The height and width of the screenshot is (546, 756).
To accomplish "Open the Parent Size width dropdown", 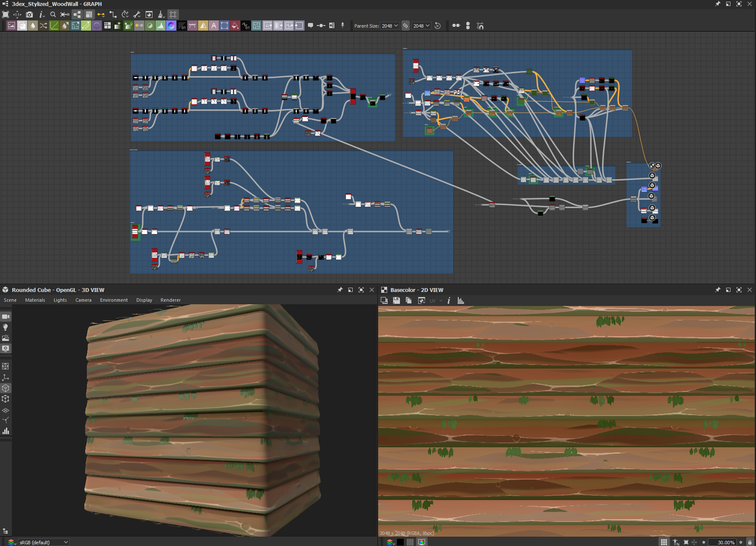I will [x=390, y=25].
